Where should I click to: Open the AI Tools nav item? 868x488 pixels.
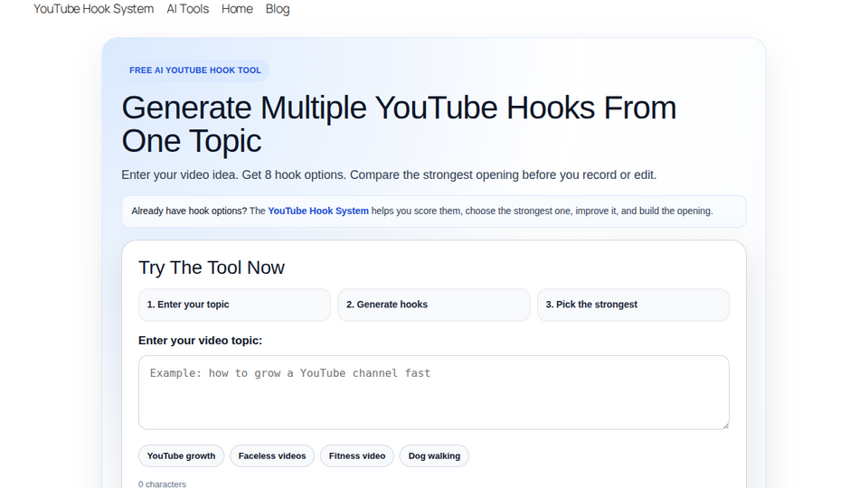coord(188,9)
